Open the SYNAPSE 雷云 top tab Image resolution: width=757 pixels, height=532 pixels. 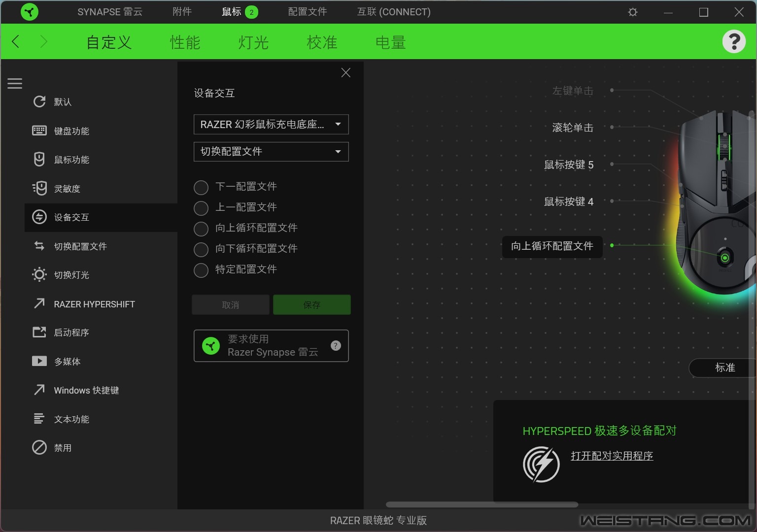(110, 12)
